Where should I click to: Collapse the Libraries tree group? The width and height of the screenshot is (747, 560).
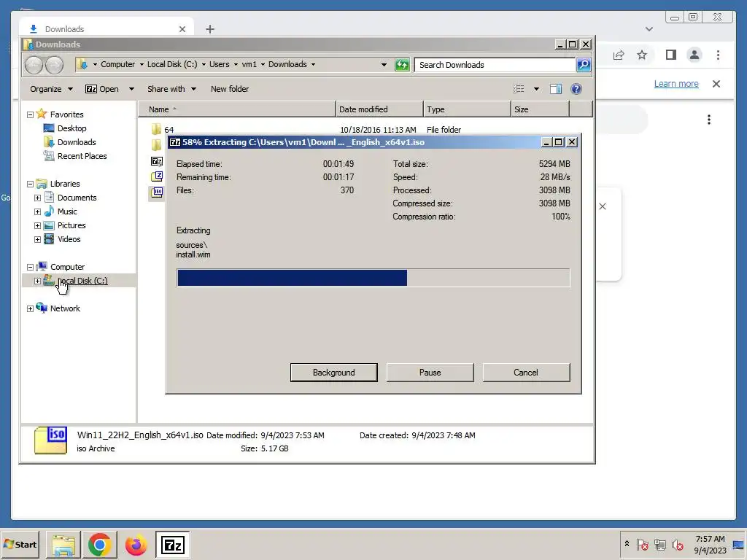pyautogui.click(x=30, y=184)
